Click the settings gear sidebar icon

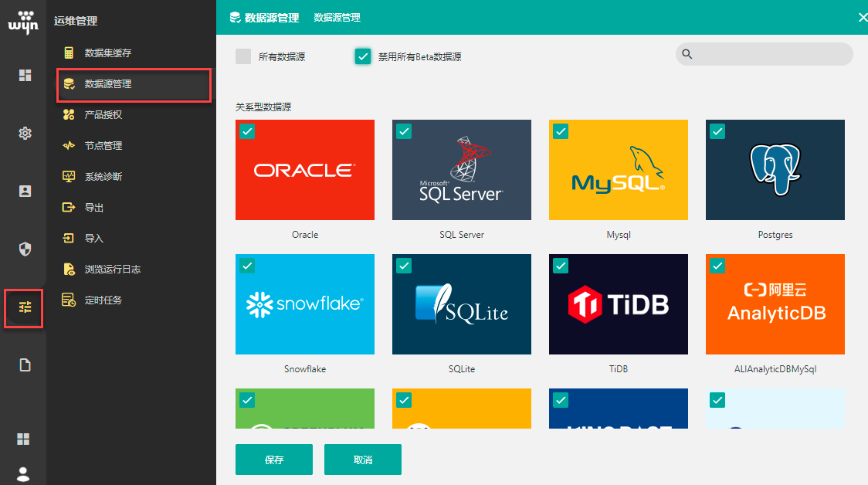click(x=25, y=134)
